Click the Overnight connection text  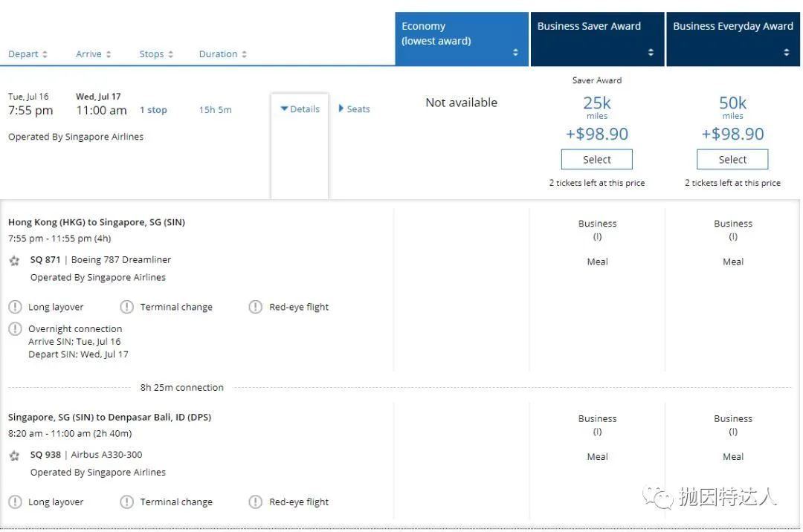75,329
